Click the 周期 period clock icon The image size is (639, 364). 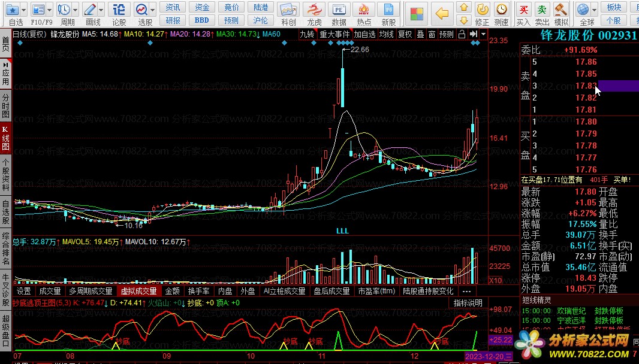click(x=64, y=10)
